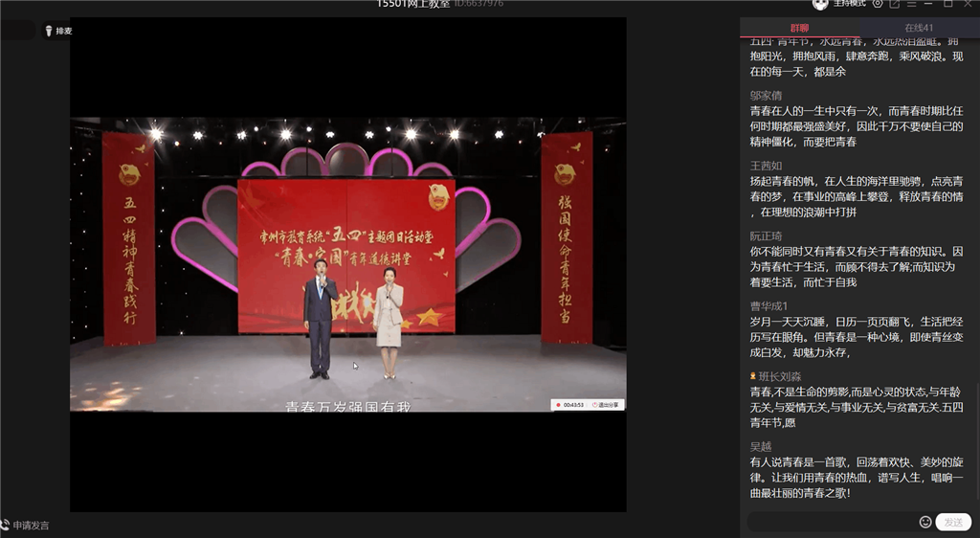Click the message starting 岁月一天天沉睡

(x=857, y=337)
